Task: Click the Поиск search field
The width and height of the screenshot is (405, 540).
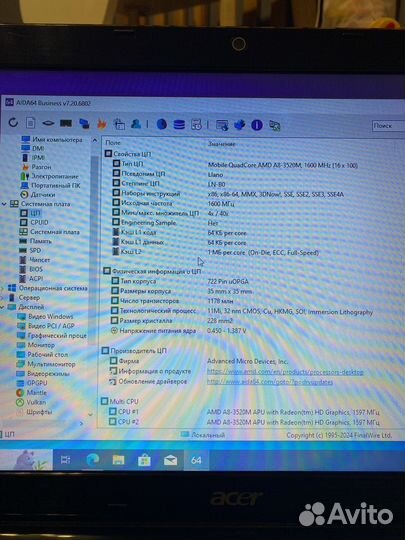Action: point(388,126)
